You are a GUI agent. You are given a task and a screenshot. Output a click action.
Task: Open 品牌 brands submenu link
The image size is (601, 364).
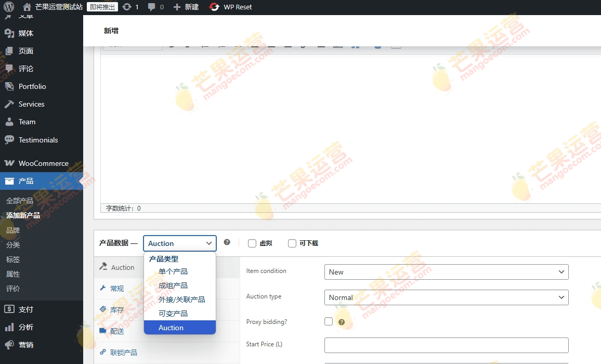pyautogui.click(x=12, y=230)
